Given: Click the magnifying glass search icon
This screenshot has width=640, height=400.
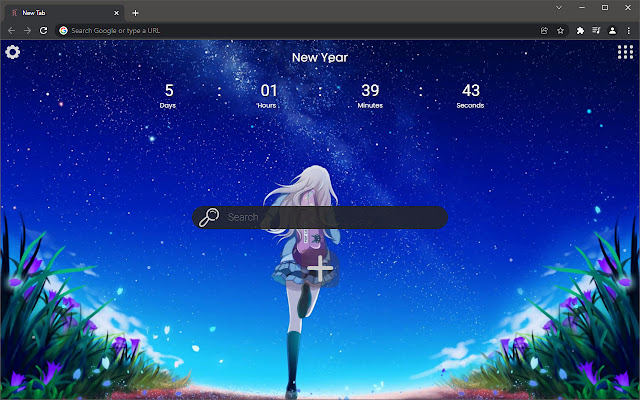Looking at the screenshot, I should pyautogui.click(x=209, y=217).
